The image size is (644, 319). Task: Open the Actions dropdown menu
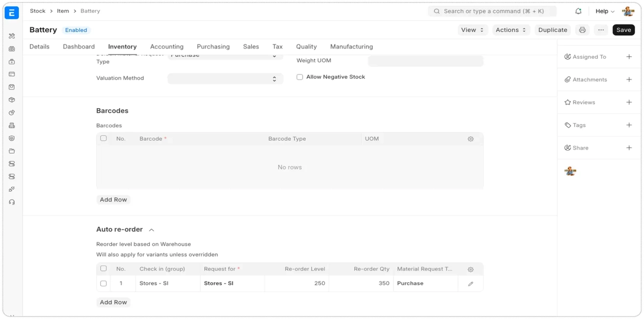[511, 30]
